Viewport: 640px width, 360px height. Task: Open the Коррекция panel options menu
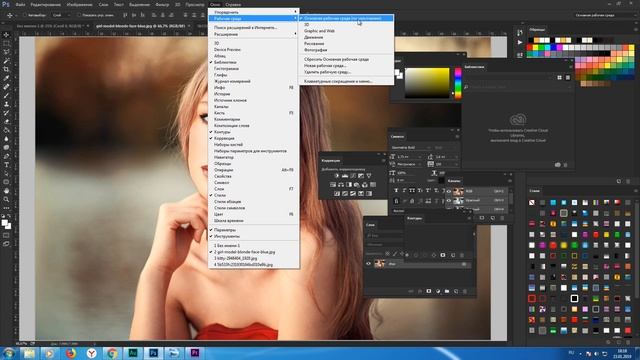(x=384, y=160)
